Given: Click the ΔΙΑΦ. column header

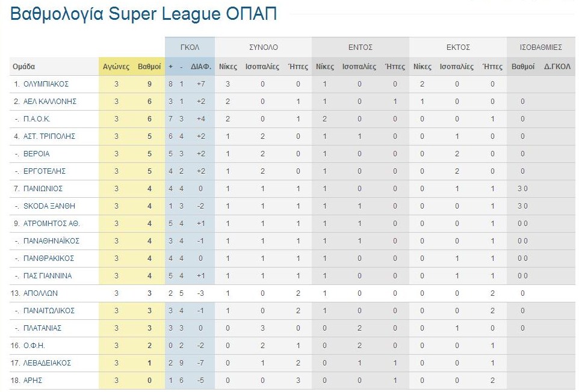Looking at the screenshot, I should coord(201,67).
